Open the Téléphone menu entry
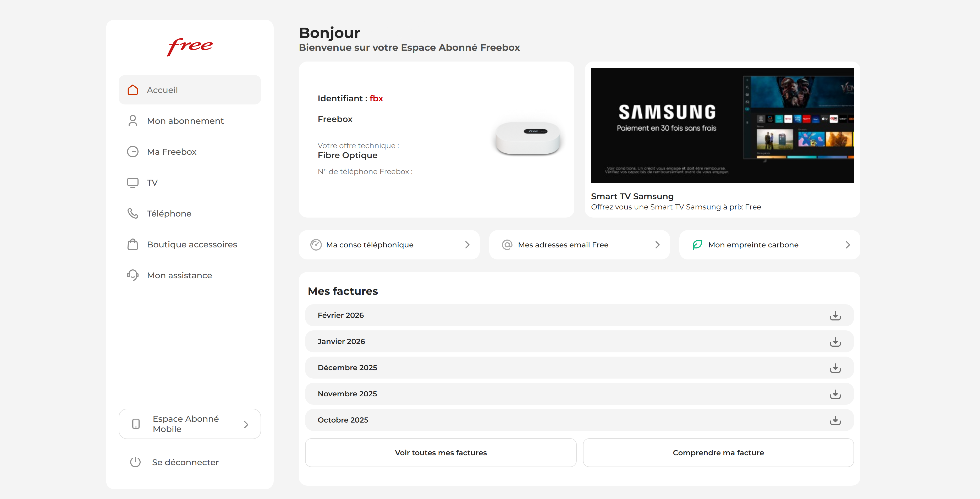980x499 pixels. click(169, 213)
